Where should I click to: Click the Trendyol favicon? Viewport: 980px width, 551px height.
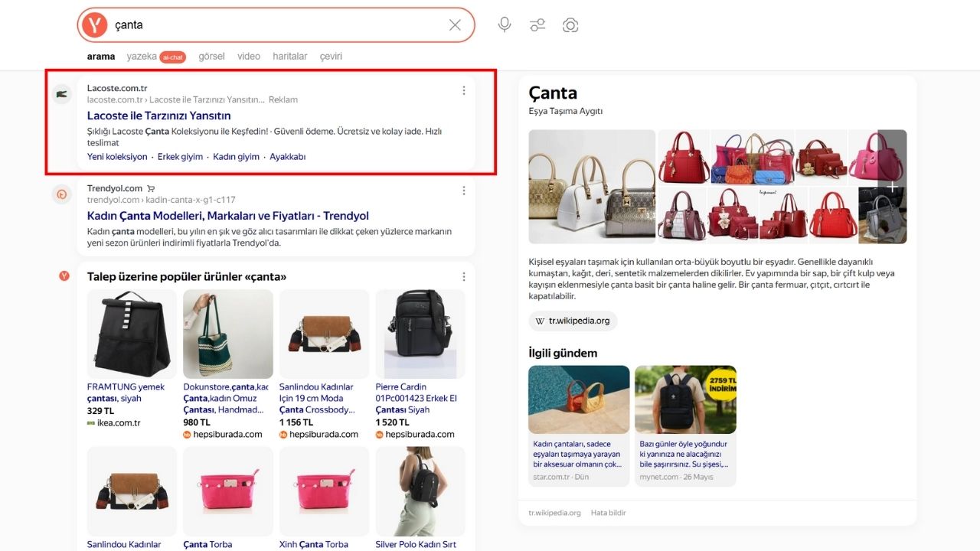click(62, 194)
